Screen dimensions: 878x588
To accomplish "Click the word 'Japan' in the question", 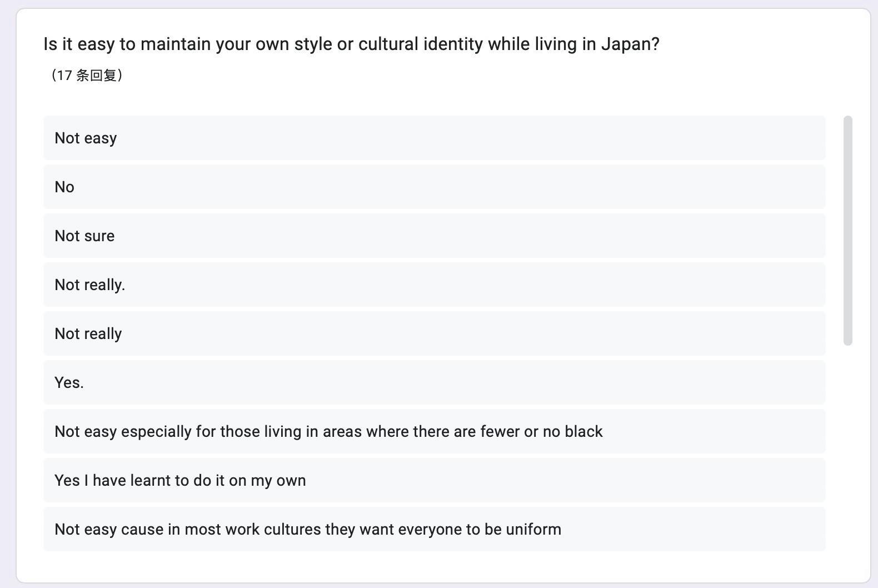I will (628, 43).
